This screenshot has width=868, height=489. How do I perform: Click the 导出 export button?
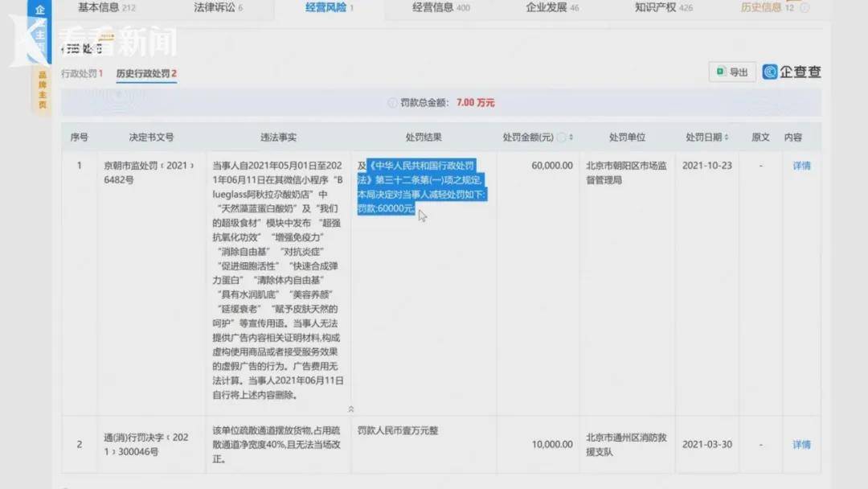(x=733, y=72)
